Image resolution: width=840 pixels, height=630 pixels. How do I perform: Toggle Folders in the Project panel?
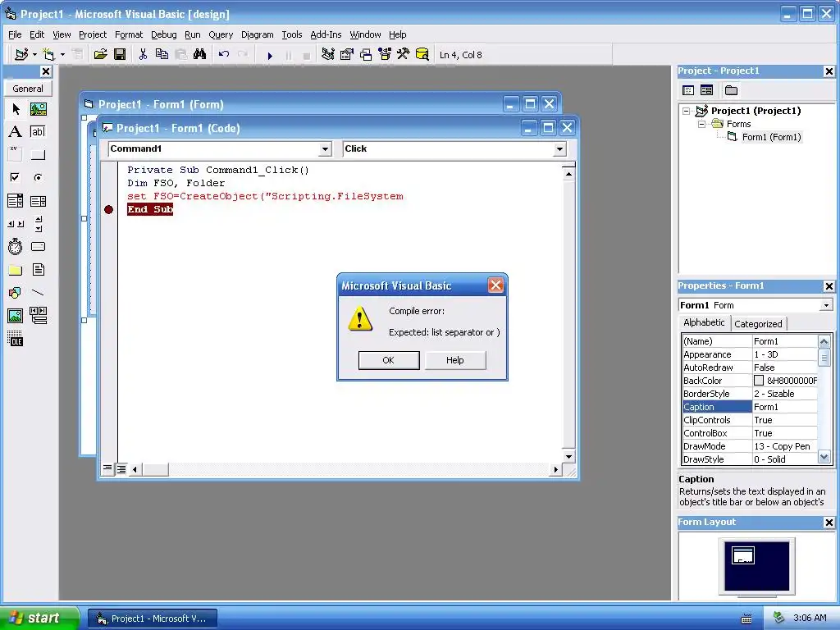tap(731, 90)
